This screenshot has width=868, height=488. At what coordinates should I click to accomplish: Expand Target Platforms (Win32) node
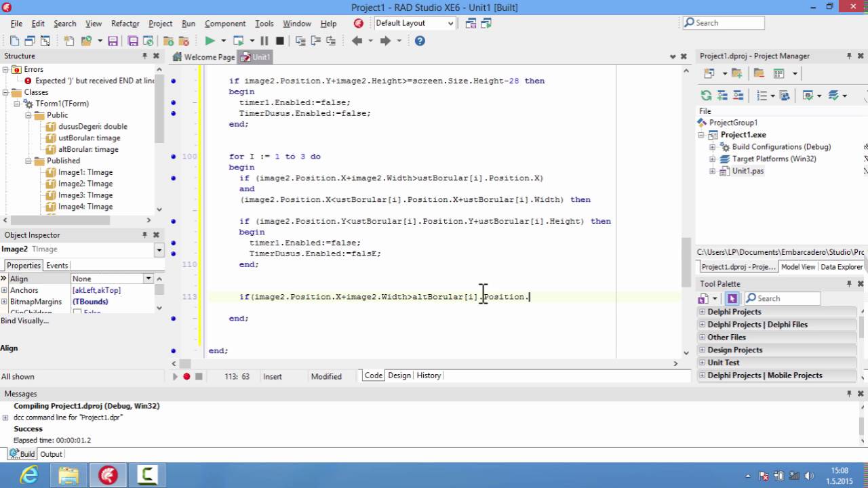712,159
